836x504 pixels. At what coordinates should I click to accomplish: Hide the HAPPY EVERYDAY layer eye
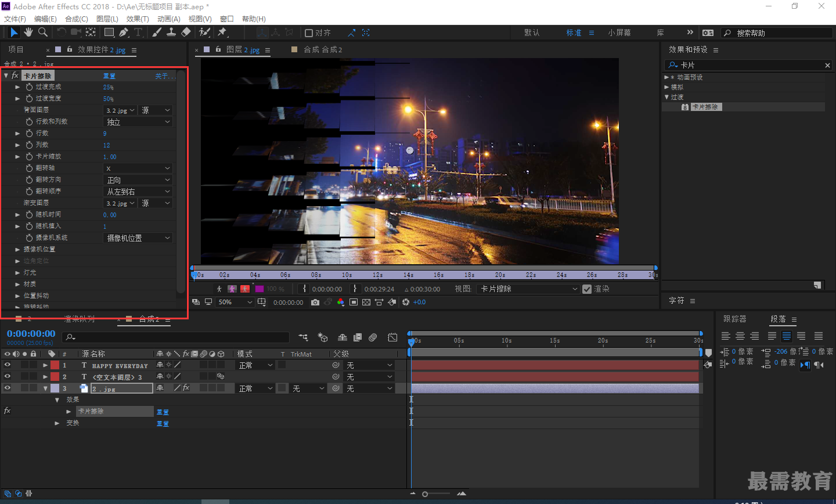tap(8, 365)
